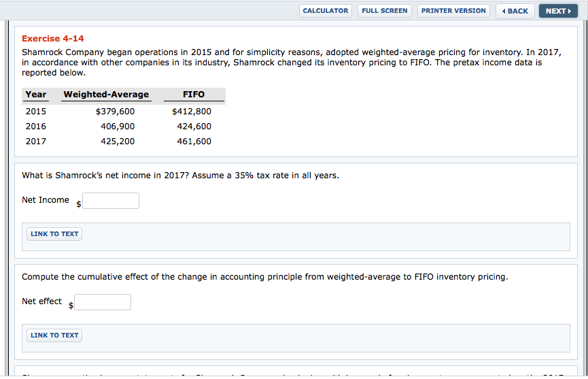Open the Printer Version page
The image size is (588, 379).
pyautogui.click(x=453, y=11)
